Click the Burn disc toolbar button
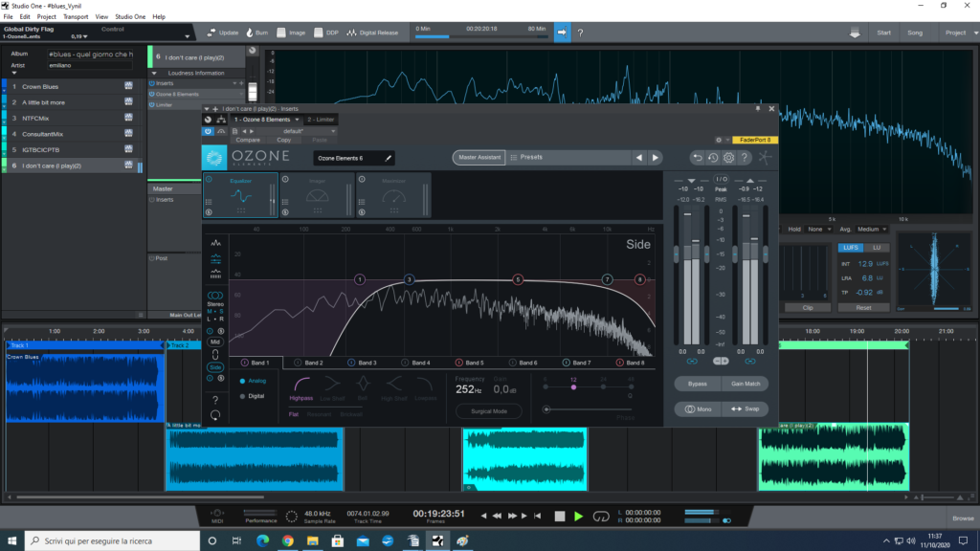Viewport: 980px width, 551px height. point(256,33)
